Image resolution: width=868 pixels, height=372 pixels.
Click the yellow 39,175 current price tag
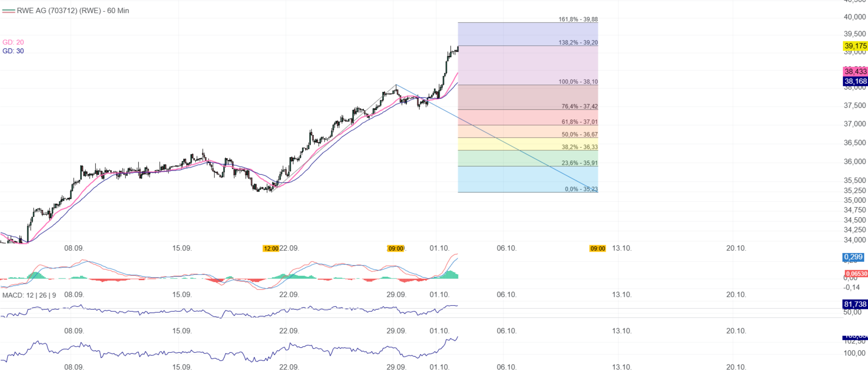point(855,46)
